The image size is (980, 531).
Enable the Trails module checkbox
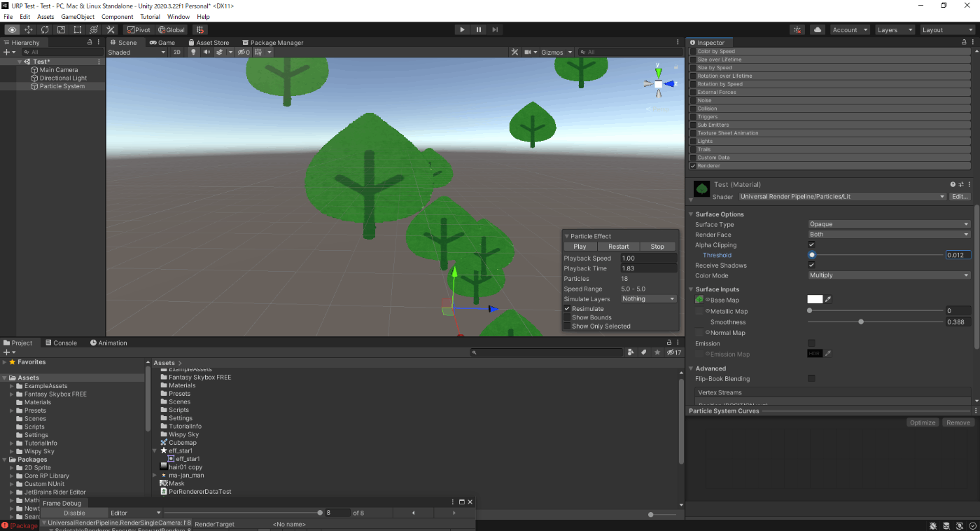click(x=694, y=149)
